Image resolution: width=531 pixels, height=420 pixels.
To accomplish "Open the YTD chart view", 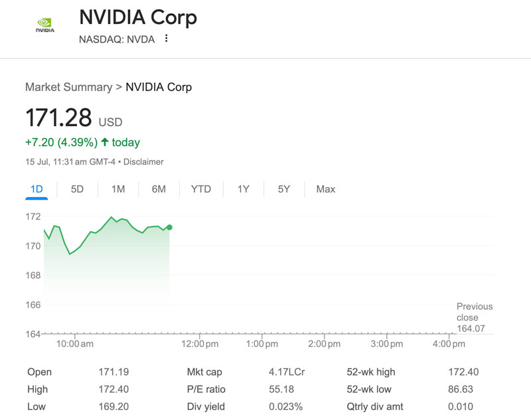I will tap(200, 189).
